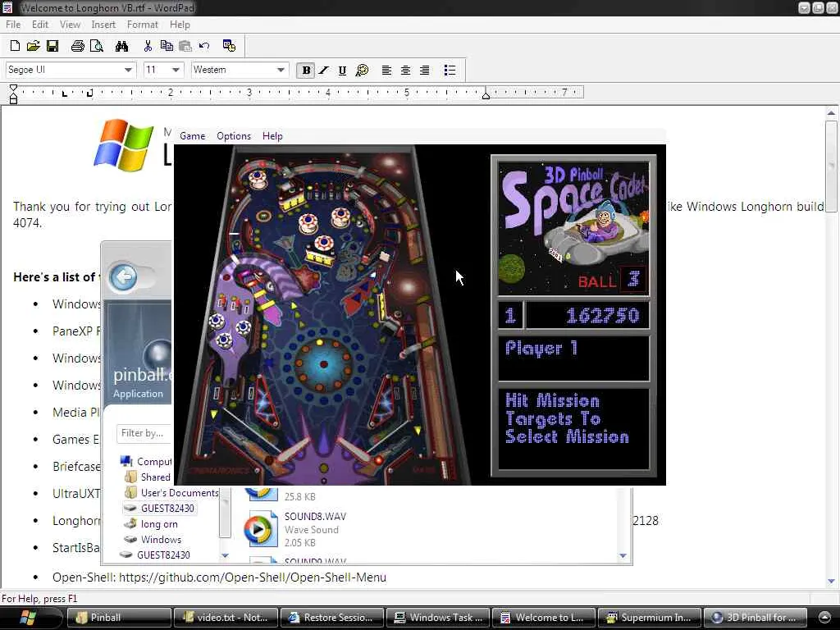Click the Print icon in WordPad toolbar

click(78, 46)
